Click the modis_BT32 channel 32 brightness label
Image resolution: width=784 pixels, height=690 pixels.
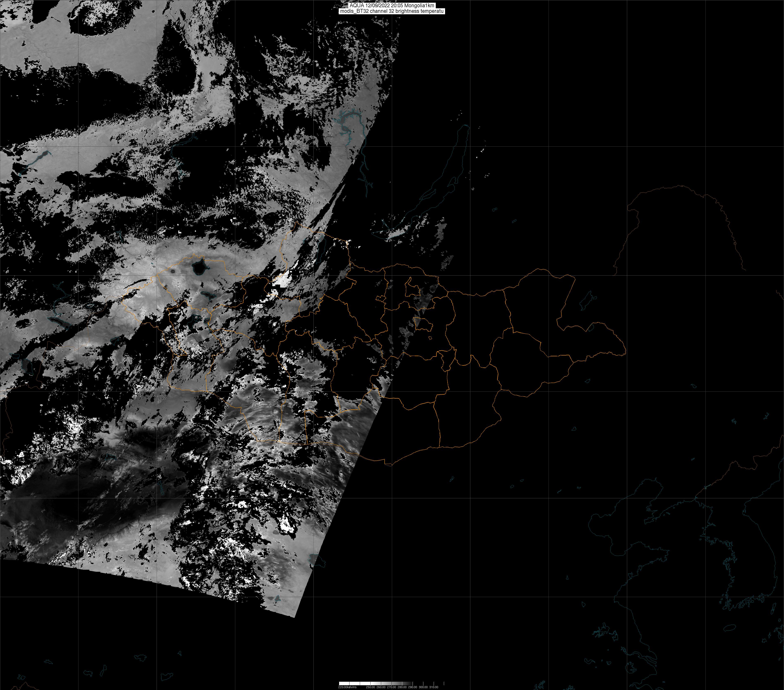tap(392, 11)
